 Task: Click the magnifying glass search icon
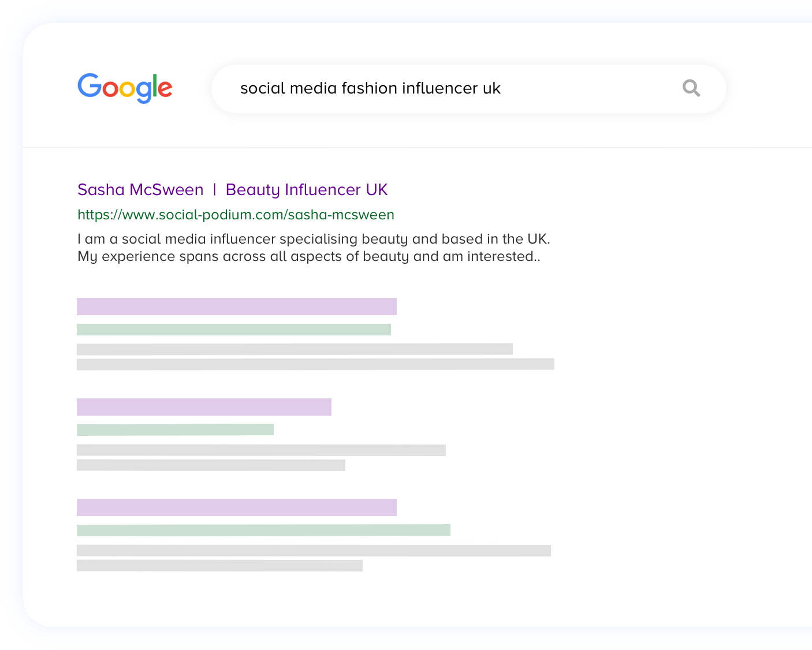(x=691, y=88)
